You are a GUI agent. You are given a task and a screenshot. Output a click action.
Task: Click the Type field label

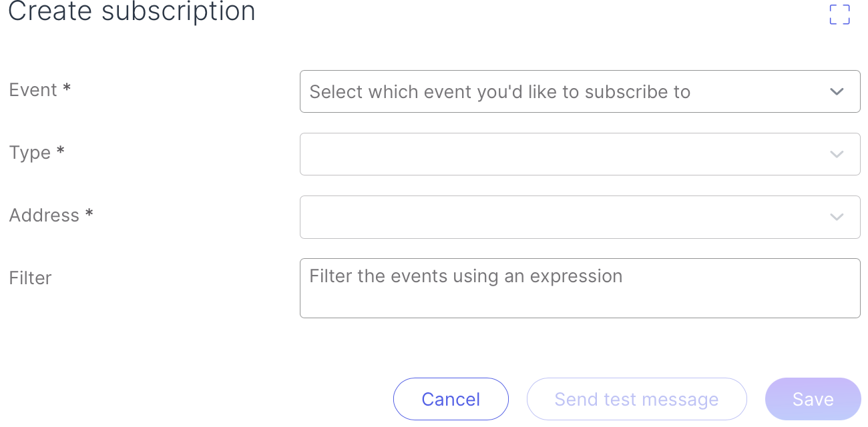tap(30, 153)
